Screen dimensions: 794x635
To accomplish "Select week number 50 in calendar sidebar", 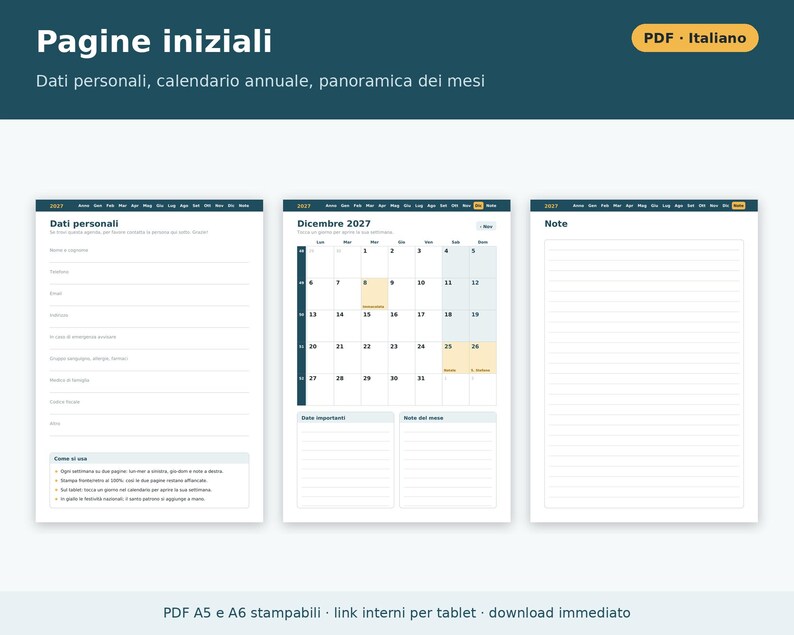I will [x=301, y=326].
